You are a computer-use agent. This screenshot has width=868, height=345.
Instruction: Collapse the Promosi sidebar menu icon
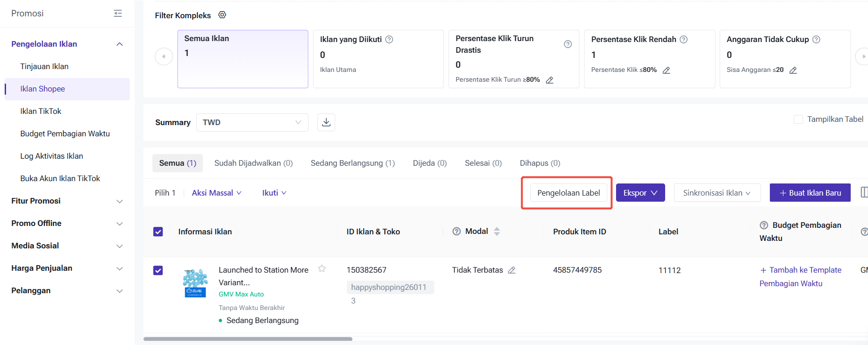pyautogui.click(x=118, y=14)
